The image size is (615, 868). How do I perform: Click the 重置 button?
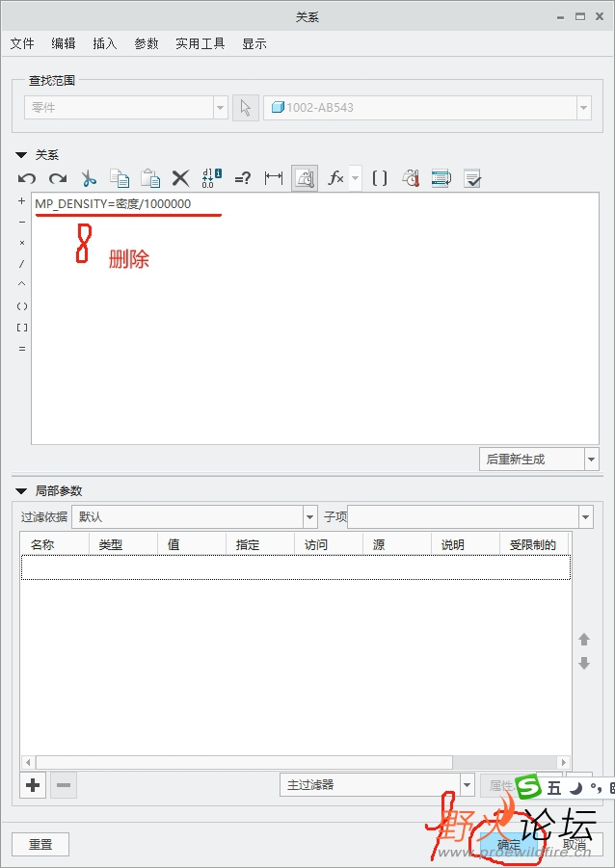(x=40, y=845)
